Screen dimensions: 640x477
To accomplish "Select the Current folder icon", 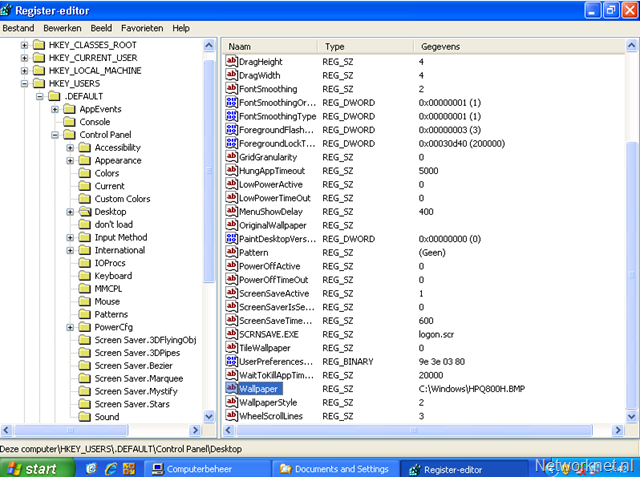I will click(84, 186).
